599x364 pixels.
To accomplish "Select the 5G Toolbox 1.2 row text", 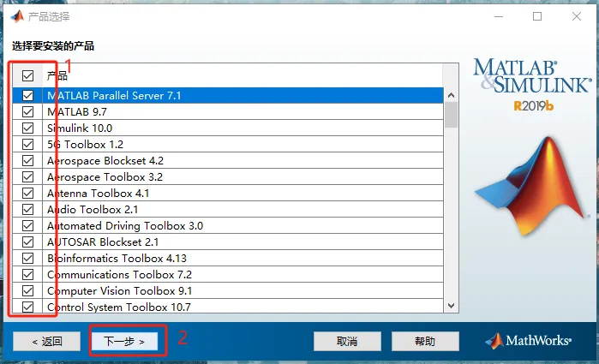I will point(85,145).
